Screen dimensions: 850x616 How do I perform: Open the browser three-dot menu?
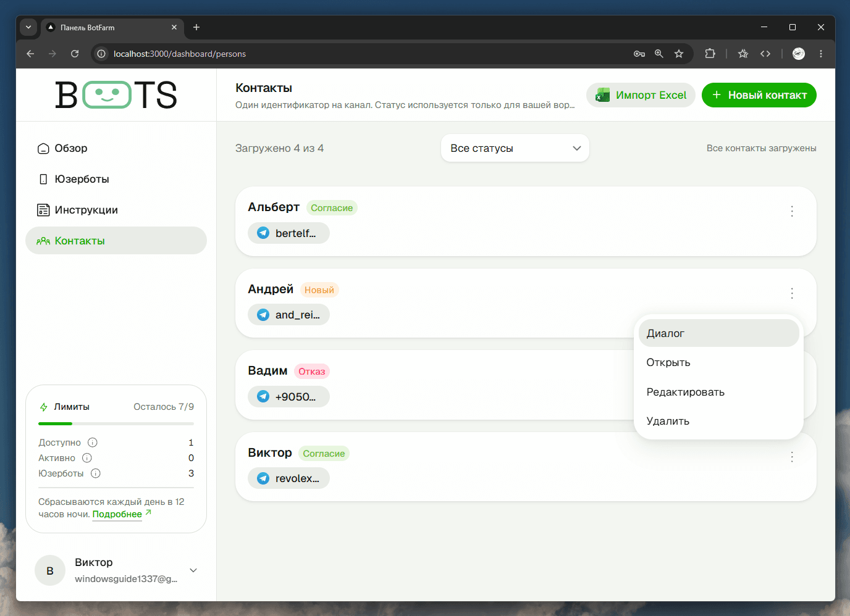tap(821, 54)
